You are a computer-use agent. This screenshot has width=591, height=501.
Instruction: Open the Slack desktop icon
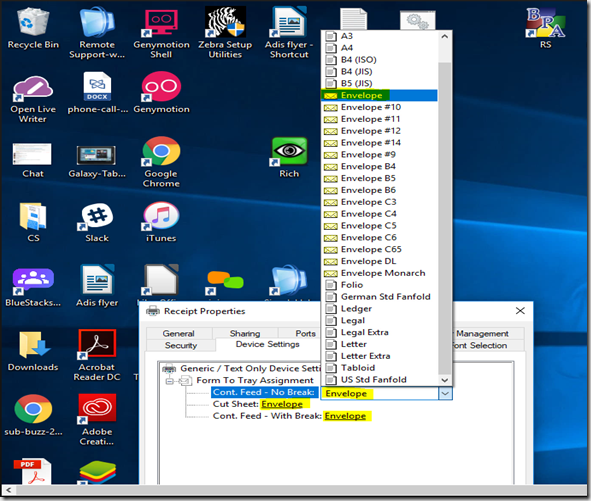(x=97, y=222)
